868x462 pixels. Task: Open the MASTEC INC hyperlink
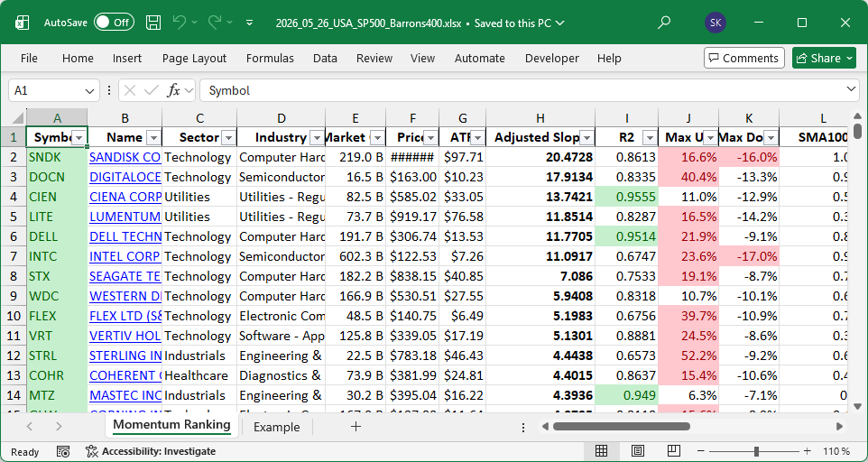pyautogui.click(x=125, y=395)
